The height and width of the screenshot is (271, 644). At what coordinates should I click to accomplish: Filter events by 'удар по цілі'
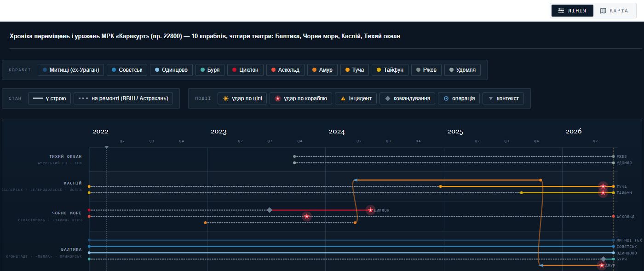242,98
